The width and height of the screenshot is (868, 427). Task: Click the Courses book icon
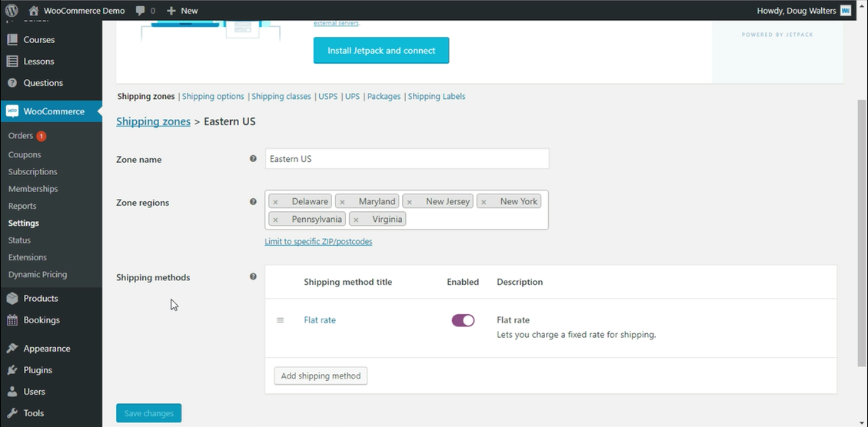(12, 40)
